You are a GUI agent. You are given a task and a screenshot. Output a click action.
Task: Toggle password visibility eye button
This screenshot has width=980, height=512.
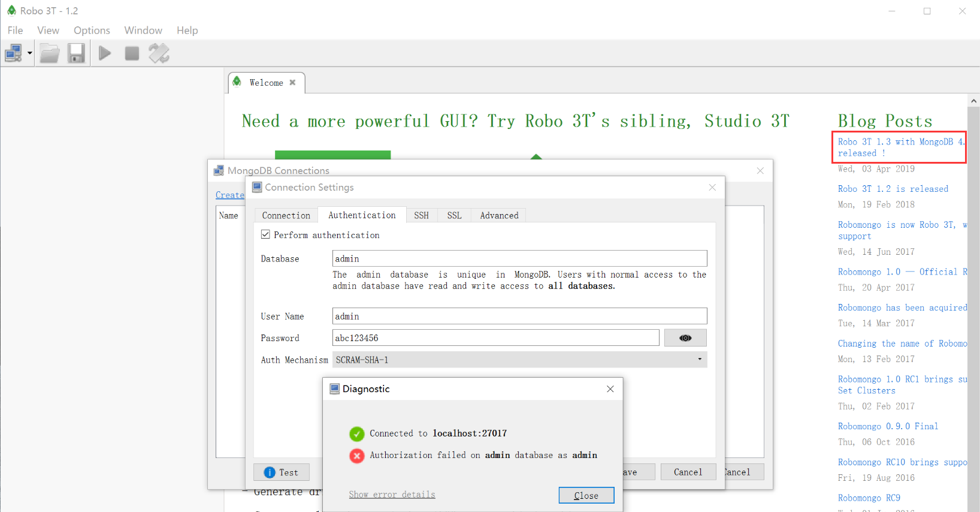[x=685, y=338]
